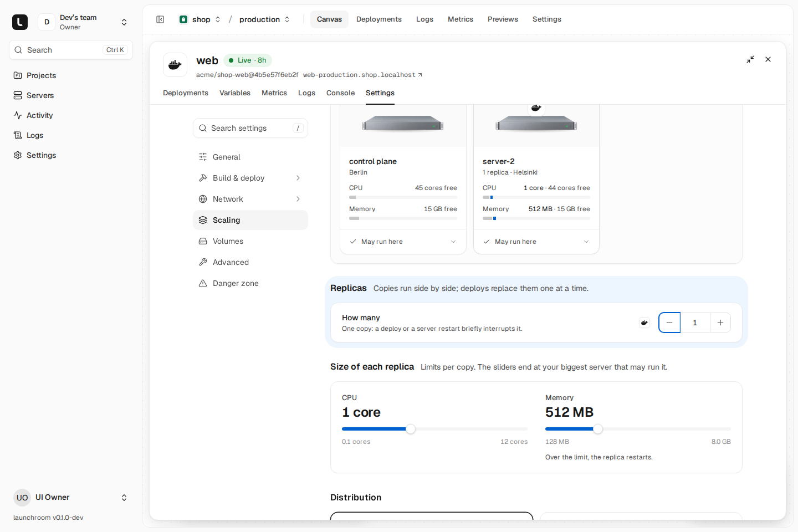Open Settings in the left sidebar
798x532 pixels.
click(x=71, y=155)
